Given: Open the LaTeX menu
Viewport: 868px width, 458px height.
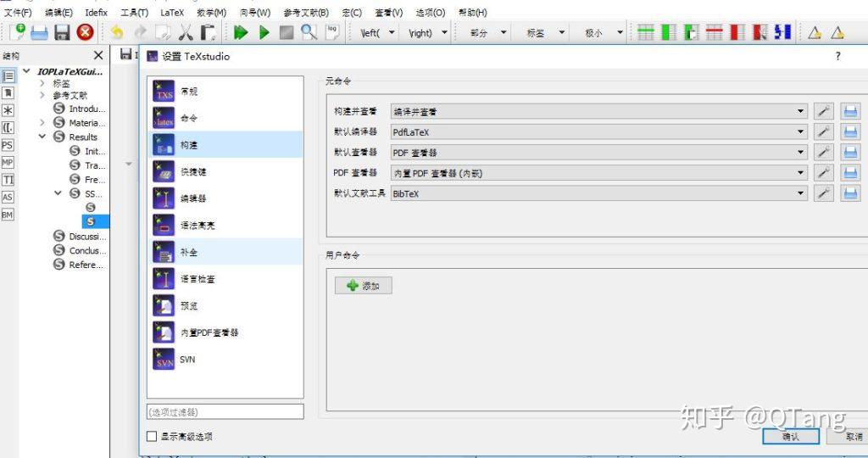Looking at the screenshot, I should [x=172, y=12].
